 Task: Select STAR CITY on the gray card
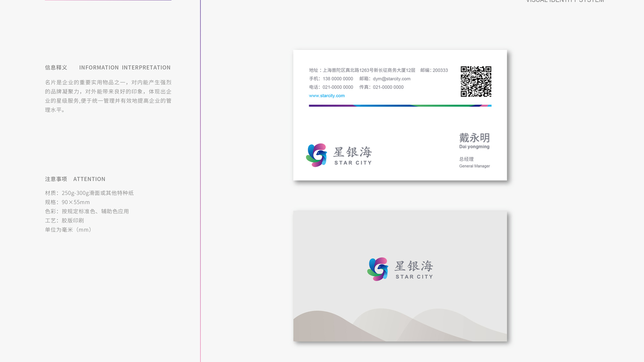click(414, 277)
